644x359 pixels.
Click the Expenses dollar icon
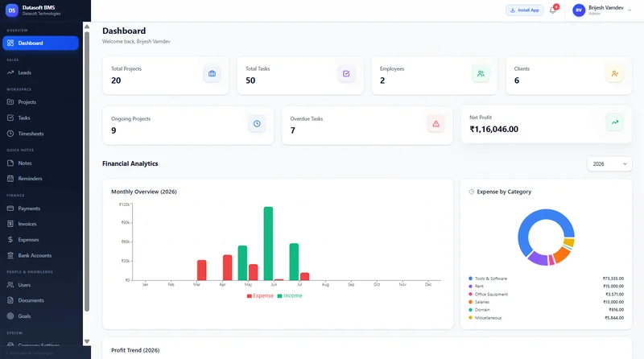pos(10,240)
